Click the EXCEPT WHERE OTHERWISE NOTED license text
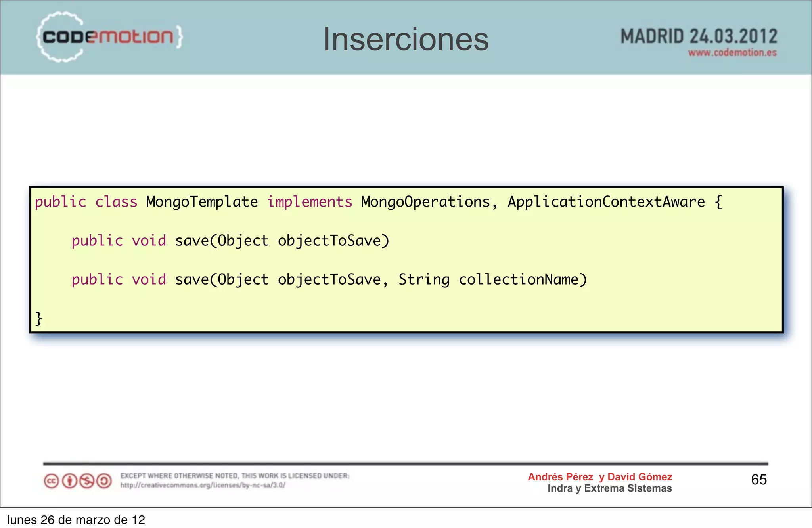Viewport: 812px width, 528px height. [x=235, y=476]
